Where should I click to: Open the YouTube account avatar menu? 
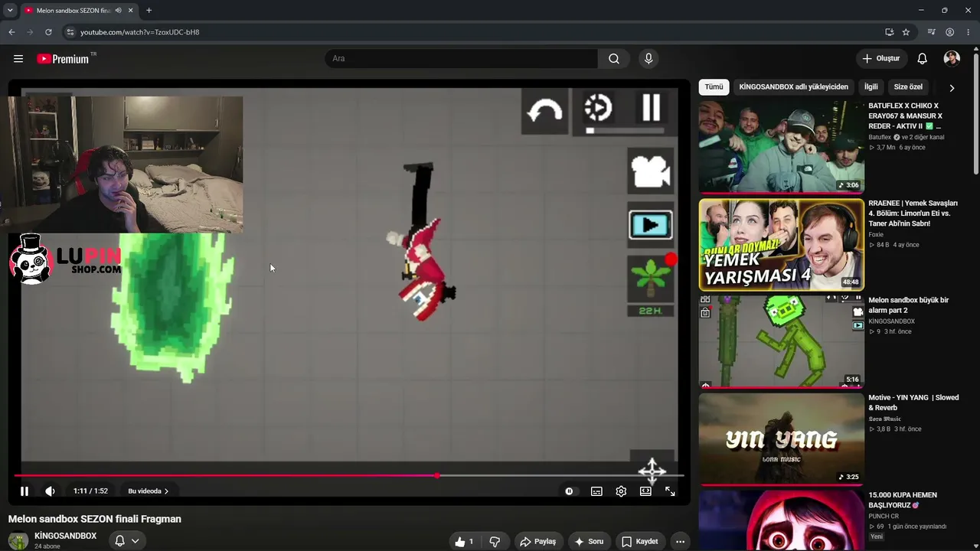952,59
